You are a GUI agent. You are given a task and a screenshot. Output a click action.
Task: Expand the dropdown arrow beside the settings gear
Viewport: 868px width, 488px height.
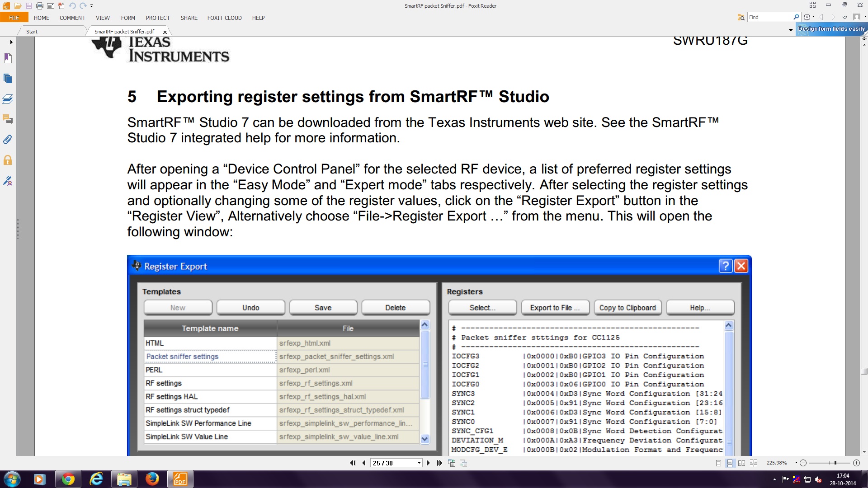click(x=814, y=17)
